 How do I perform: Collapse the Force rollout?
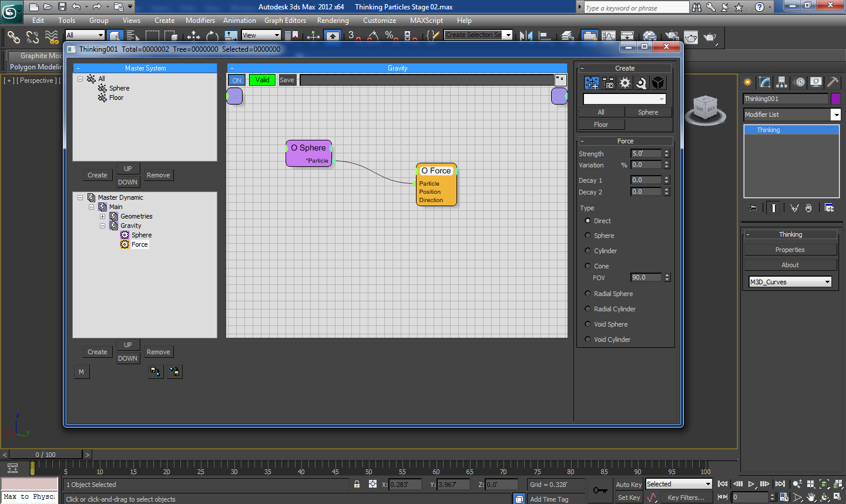625,141
